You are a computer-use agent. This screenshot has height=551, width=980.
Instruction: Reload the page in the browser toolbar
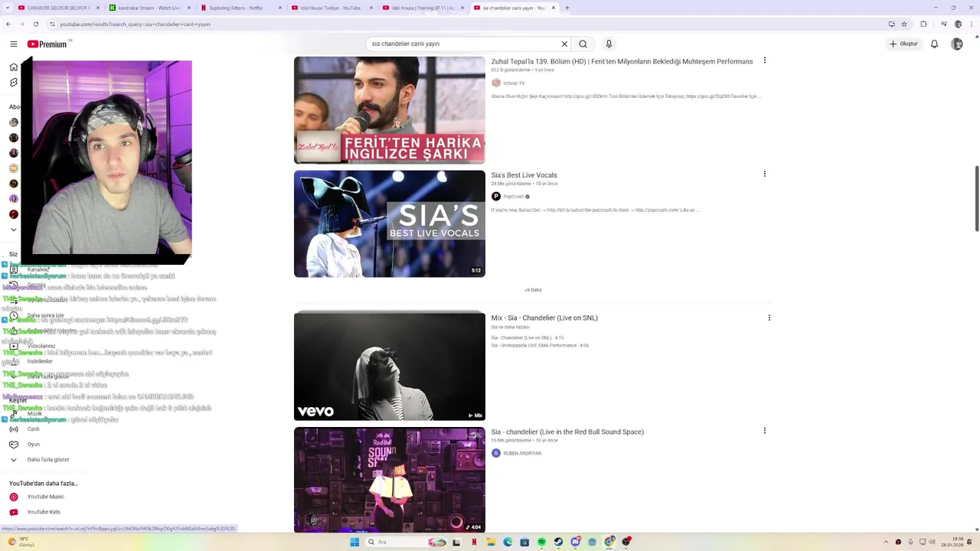[35, 24]
